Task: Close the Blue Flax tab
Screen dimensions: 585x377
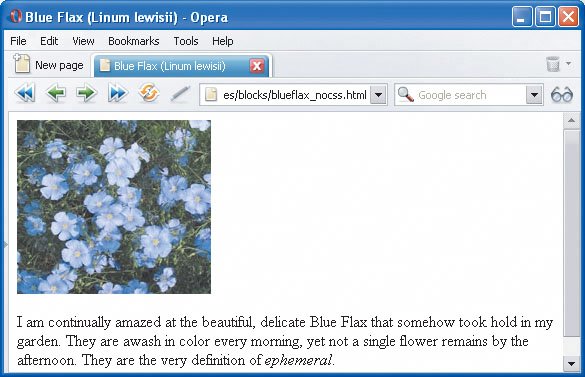Action: point(257,66)
